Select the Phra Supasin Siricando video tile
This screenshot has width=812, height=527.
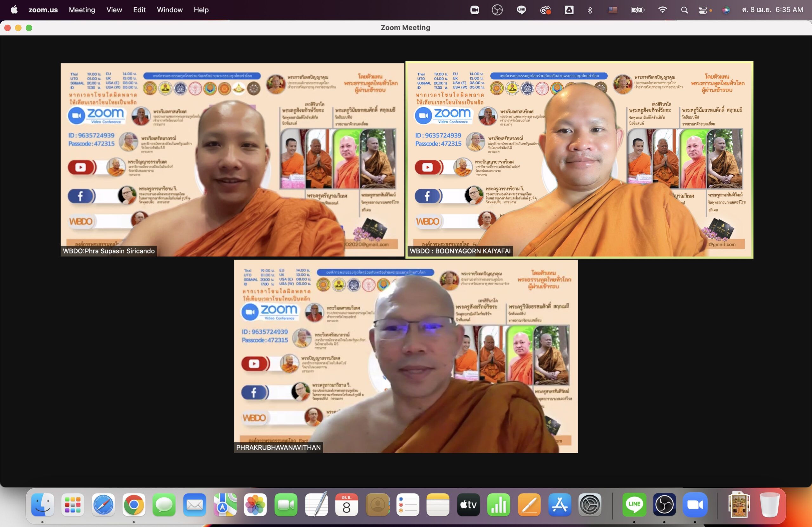coord(232,159)
